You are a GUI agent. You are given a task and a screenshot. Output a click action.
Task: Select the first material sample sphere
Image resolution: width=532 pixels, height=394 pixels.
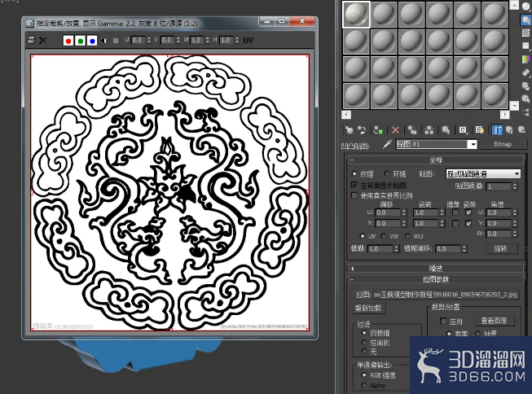(356, 14)
